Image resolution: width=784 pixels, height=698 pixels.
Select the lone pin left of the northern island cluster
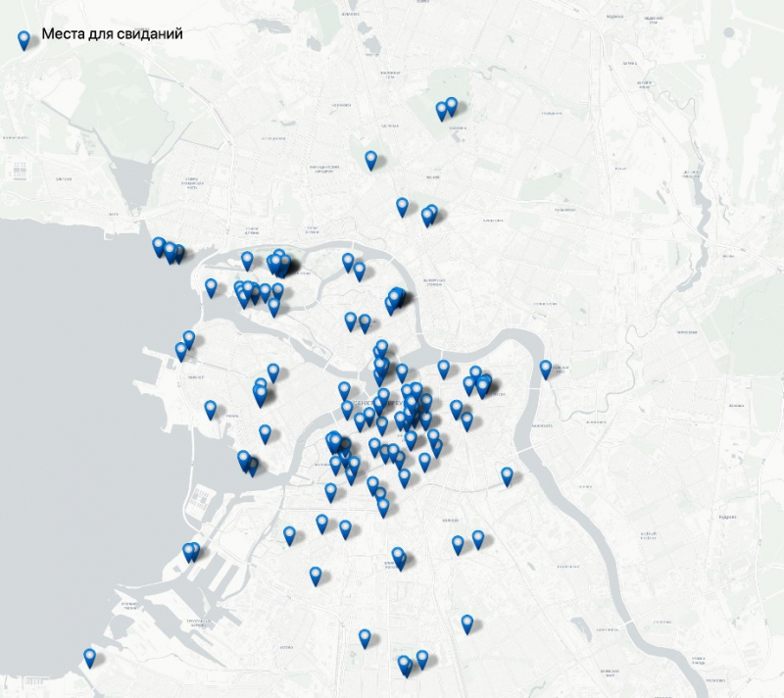211,287
